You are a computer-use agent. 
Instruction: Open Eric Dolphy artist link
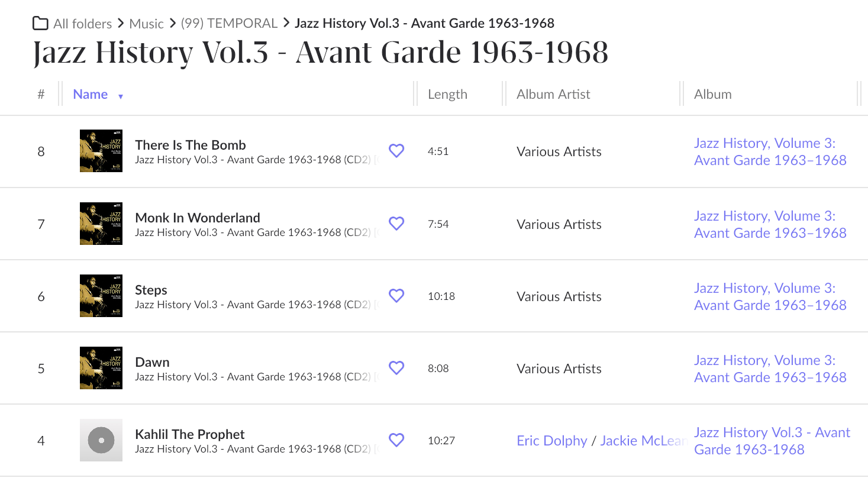click(551, 441)
